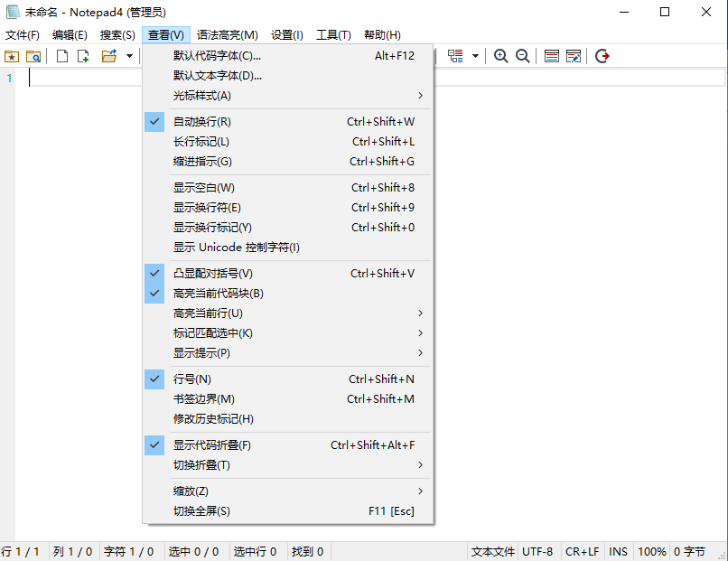Click the new document with plus icon
The image size is (728, 561).
click(x=83, y=56)
